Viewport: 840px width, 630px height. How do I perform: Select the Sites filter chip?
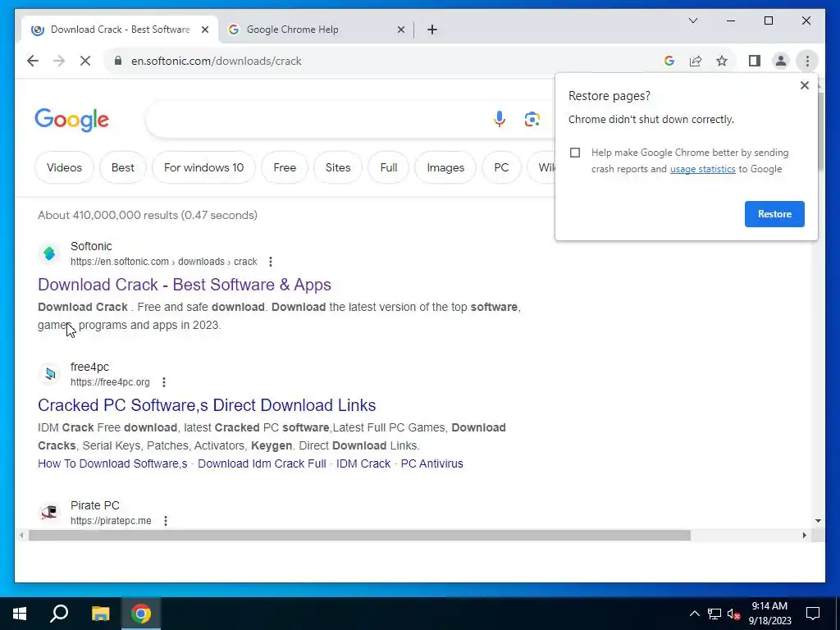click(x=338, y=167)
